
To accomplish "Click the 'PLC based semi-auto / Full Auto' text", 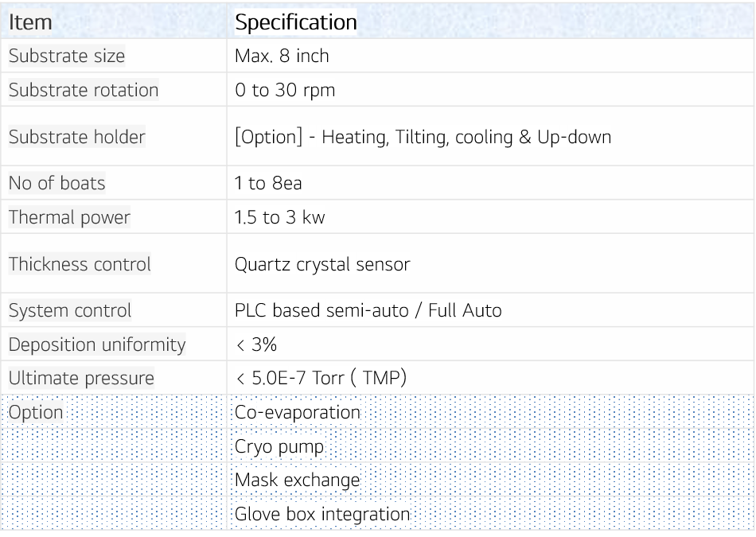I will [x=368, y=310].
